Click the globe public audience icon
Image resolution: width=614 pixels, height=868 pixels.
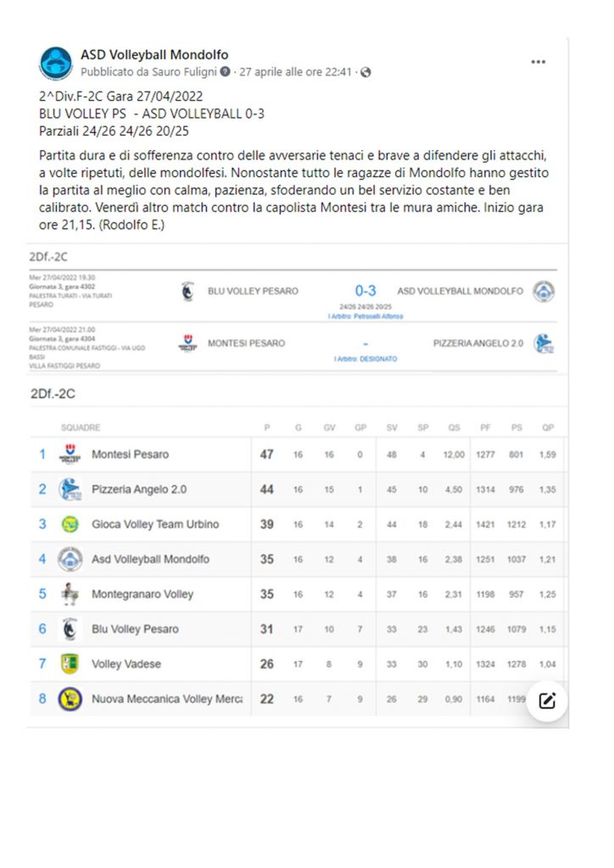(366, 73)
